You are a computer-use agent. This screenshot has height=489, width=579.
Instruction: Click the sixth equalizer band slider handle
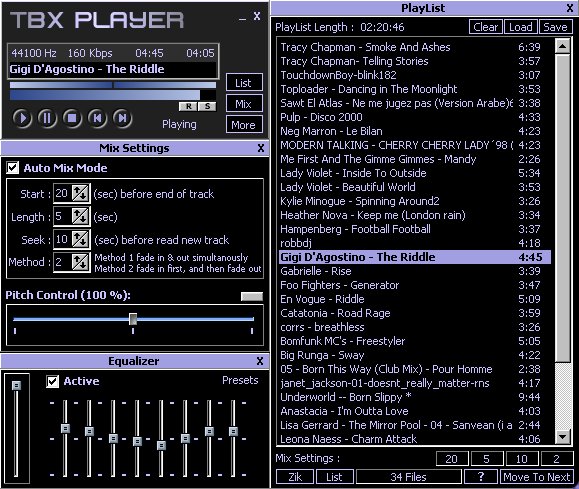coord(185,438)
